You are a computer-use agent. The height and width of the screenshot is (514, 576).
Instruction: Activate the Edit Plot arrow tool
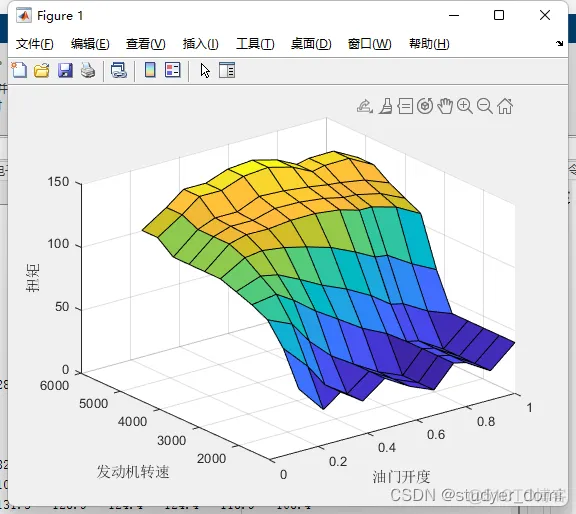pyautogui.click(x=205, y=70)
